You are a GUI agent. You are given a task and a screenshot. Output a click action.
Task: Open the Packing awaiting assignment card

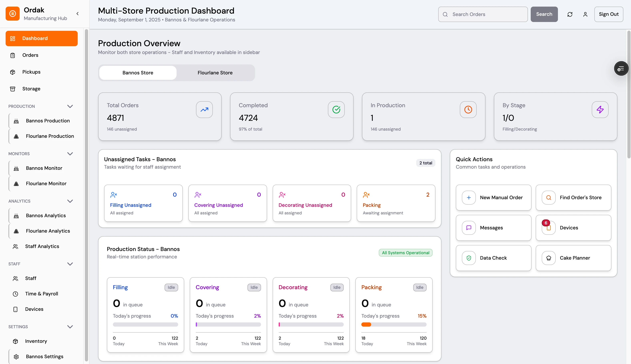coord(396,203)
